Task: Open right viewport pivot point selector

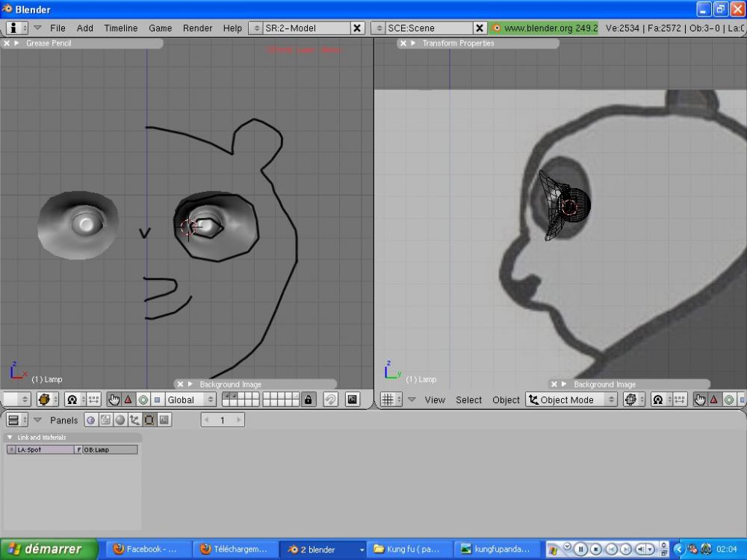Action: (661, 399)
